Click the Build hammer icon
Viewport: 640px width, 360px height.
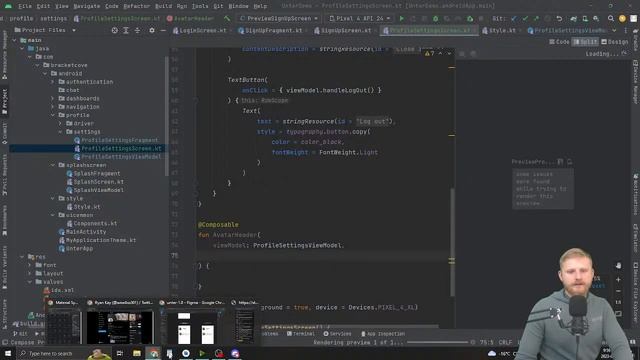[227, 18]
